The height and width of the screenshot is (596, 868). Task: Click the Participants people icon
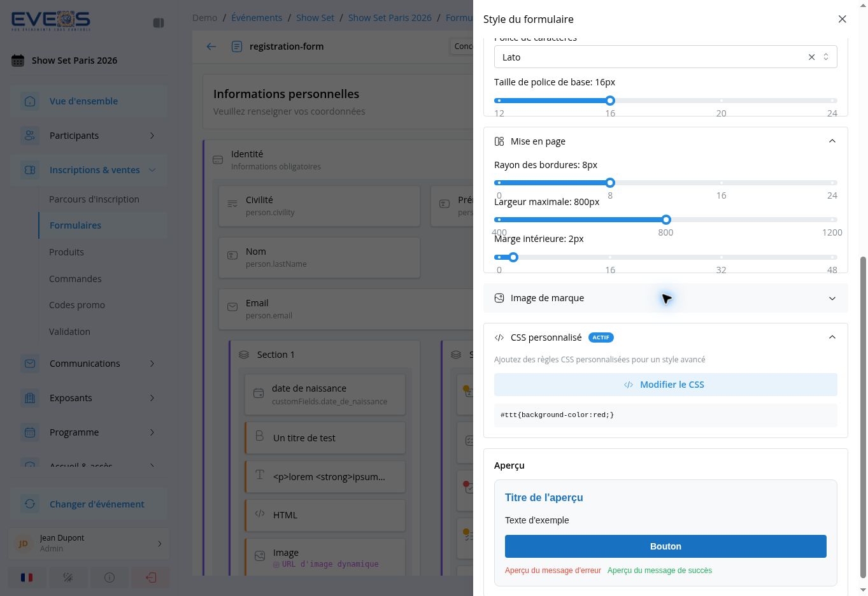point(30,136)
